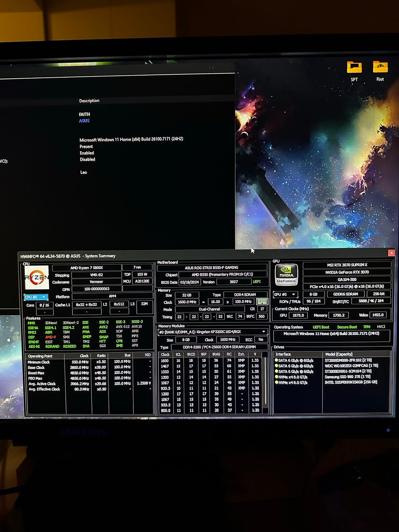The width and height of the screenshot is (399, 532).
Task: Click the FAITH entry in the background window
Action: pyautogui.click(x=84, y=114)
